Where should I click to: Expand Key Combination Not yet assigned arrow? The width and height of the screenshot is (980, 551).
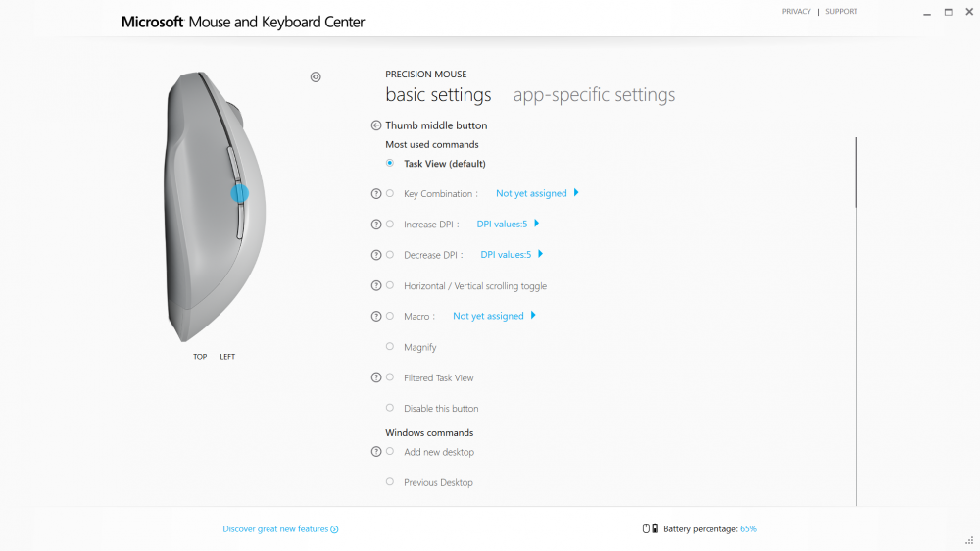tap(576, 192)
